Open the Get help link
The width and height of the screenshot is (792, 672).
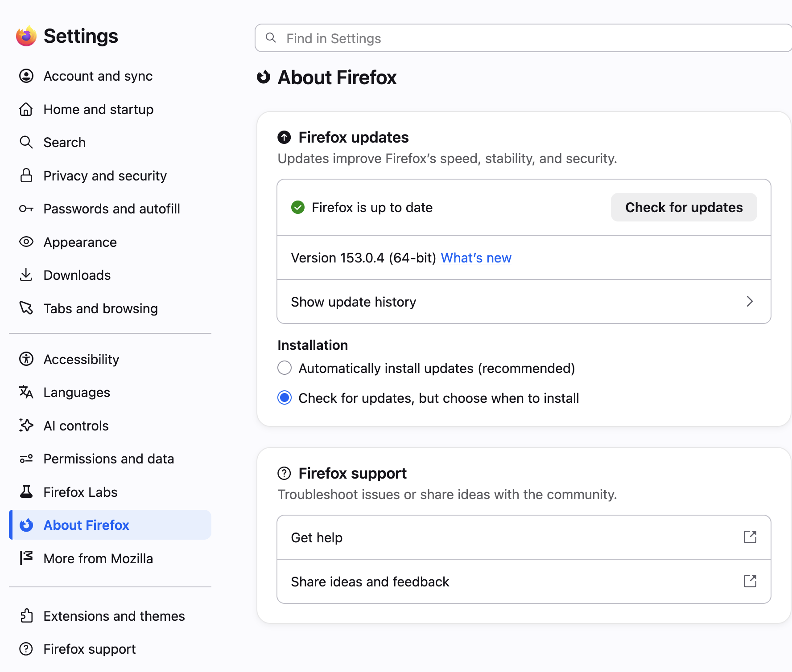tap(524, 537)
